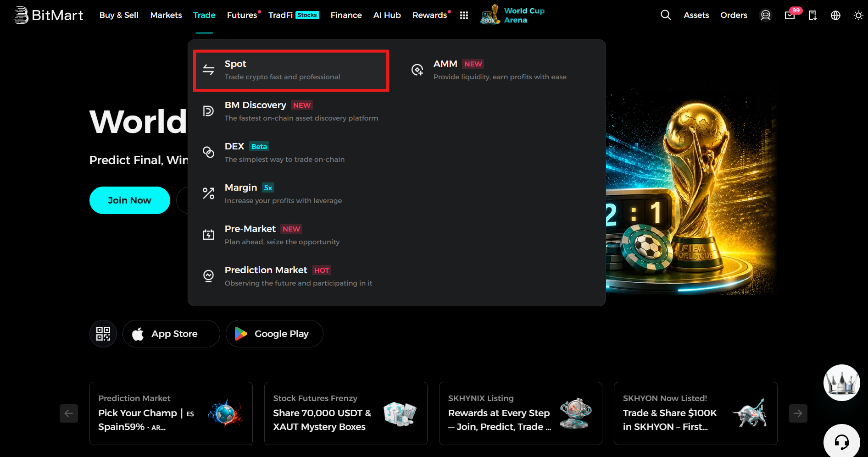
Task: Click the Prediction Market chart icon
Action: [x=209, y=276]
